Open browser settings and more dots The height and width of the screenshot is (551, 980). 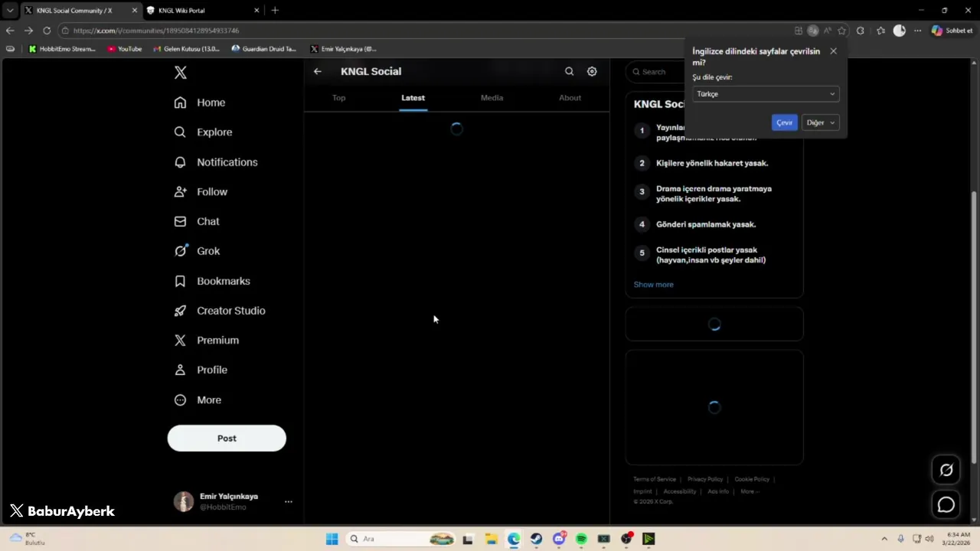coord(917,31)
